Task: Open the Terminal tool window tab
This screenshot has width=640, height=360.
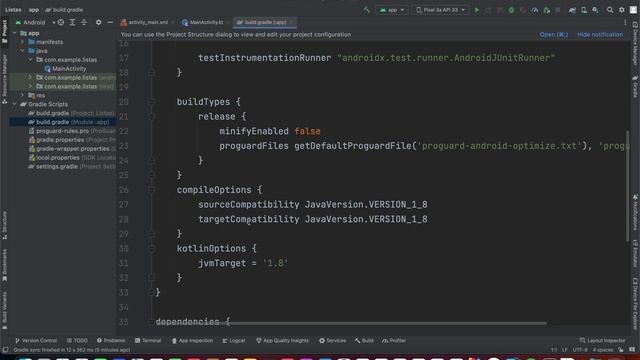Action: coord(148,340)
